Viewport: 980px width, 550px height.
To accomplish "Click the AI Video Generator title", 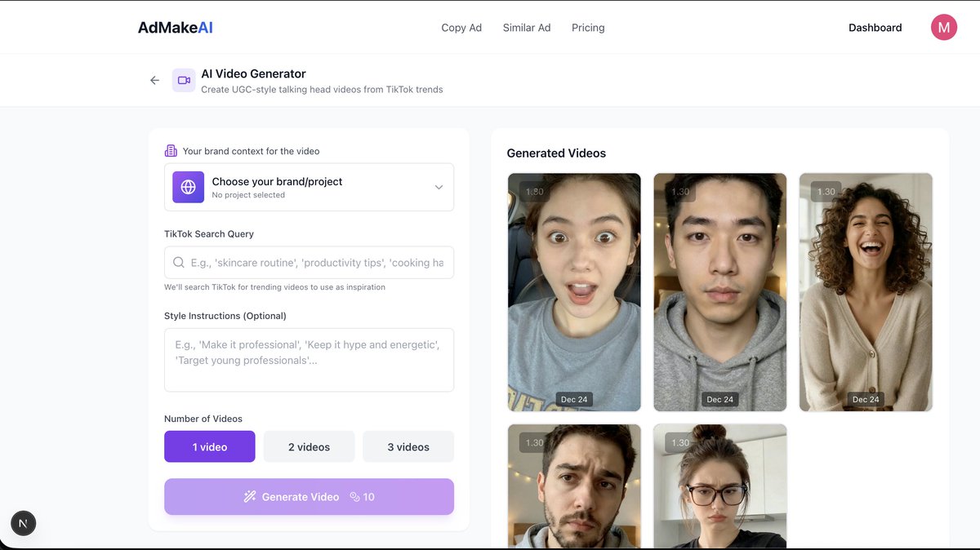I will click(254, 73).
